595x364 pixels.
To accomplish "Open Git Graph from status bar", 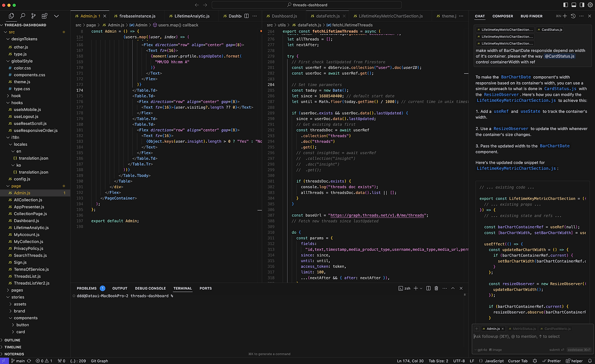I will [x=99, y=361].
